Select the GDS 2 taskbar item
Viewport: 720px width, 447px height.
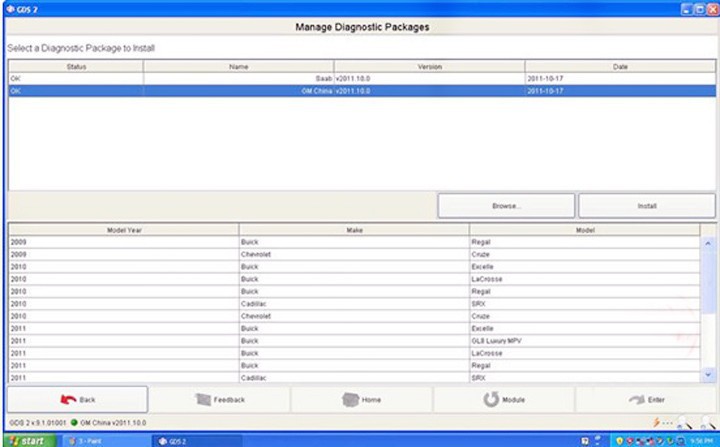197,441
